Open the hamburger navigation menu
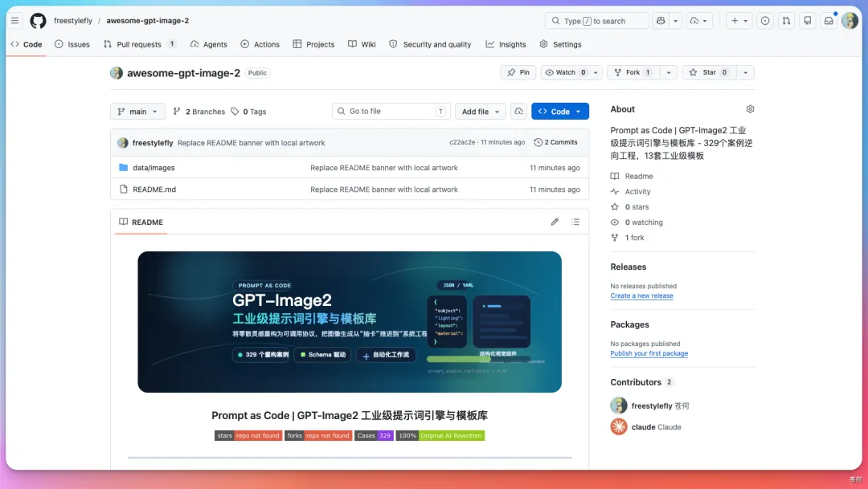The width and height of the screenshot is (868, 489). [14, 21]
